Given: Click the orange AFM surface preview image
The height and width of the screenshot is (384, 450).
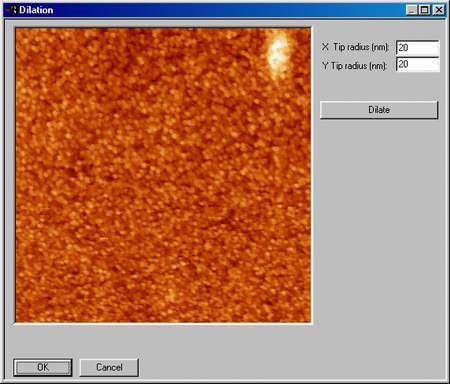Looking at the screenshot, I should click(x=163, y=175).
